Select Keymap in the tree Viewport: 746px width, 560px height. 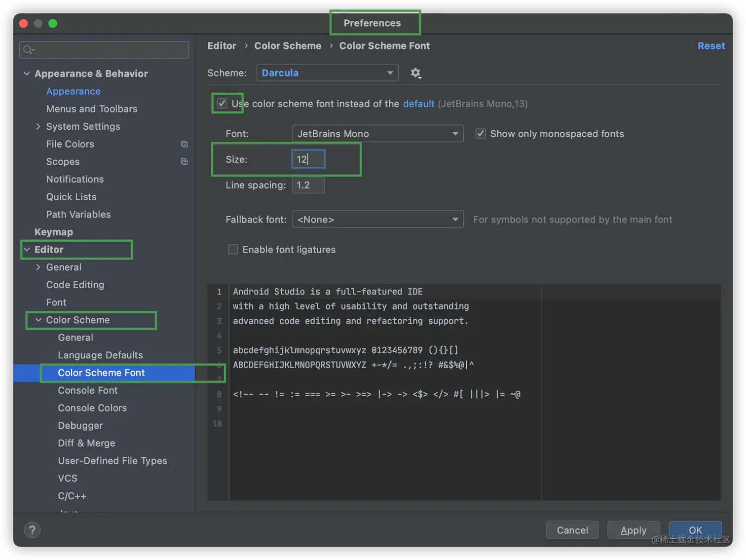tap(54, 232)
